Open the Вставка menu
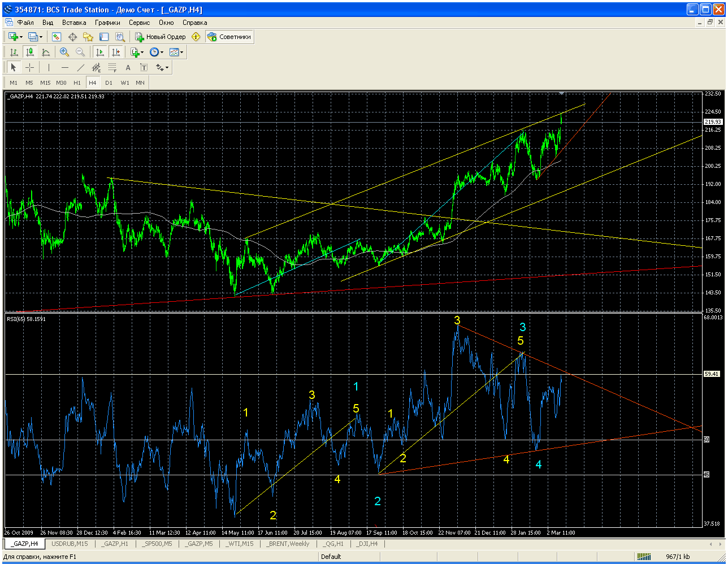728x564 pixels. coord(74,23)
